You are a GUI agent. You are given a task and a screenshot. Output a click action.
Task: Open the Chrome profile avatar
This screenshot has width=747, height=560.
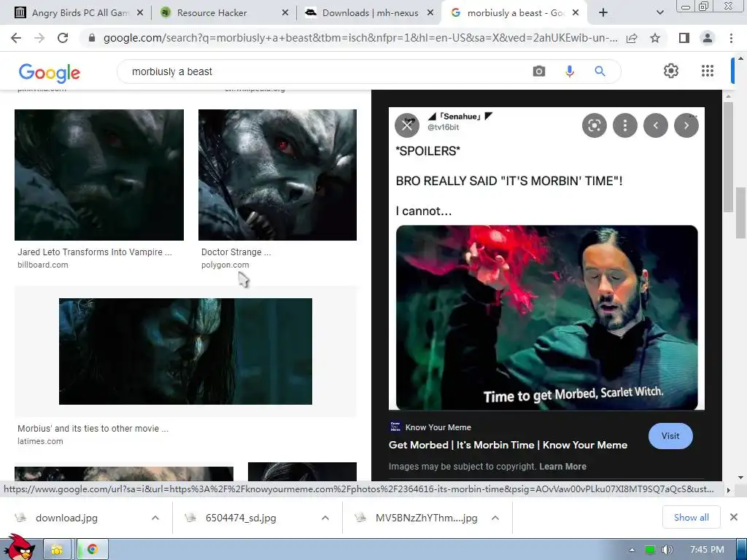pos(708,38)
